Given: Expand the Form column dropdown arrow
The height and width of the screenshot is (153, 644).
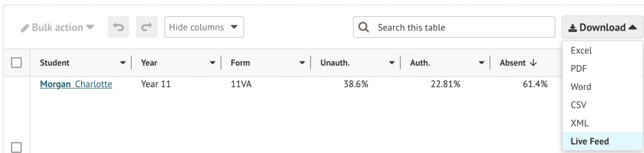Looking at the screenshot, I should pyautogui.click(x=302, y=63).
